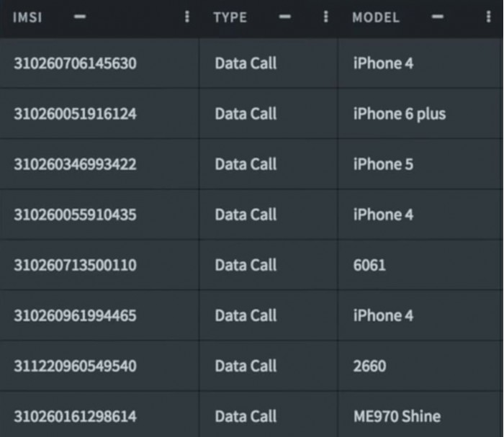504x437 pixels.
Task: Select IMSI cell 310260055910435
Action: [75, 215]
